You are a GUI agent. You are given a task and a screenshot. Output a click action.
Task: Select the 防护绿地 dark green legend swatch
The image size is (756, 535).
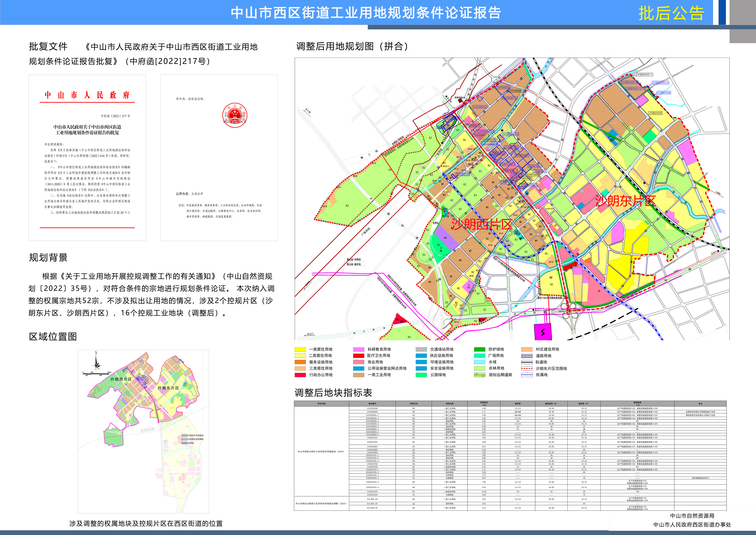click(x=480, y=349)
